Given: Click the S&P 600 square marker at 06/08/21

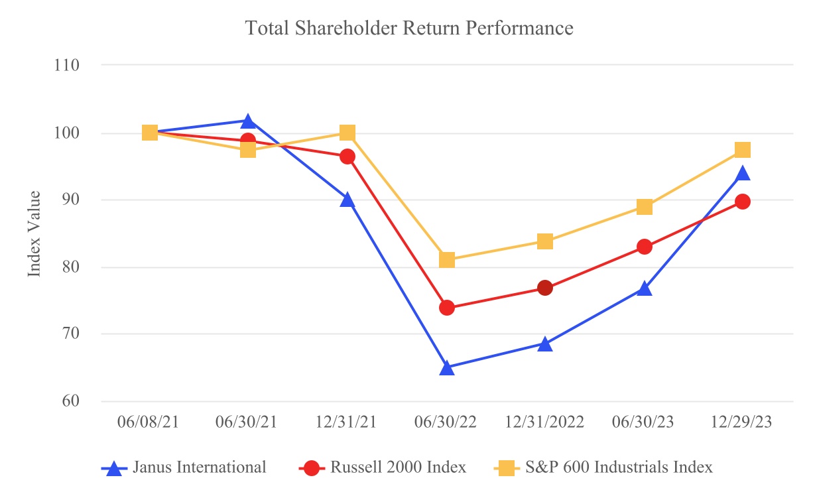Looking at the screenshot, I should click(x=150, y=133).
